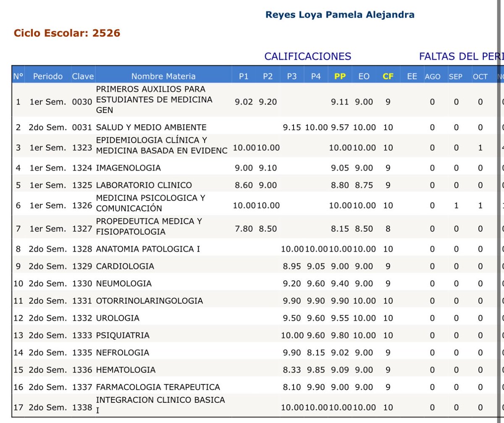Select the OTORRINOLARINGOLOGIA subject name

click(x=150, y=301)
